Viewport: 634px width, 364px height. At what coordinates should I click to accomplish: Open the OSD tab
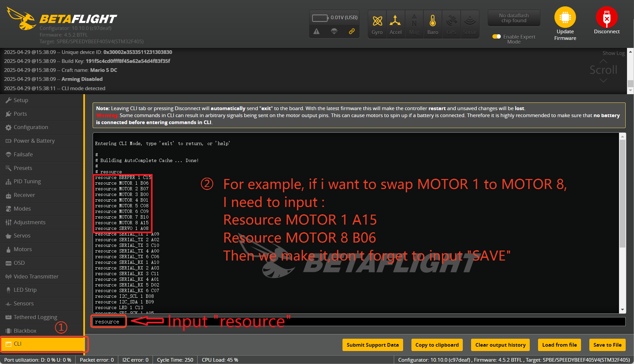pos(42,263)
